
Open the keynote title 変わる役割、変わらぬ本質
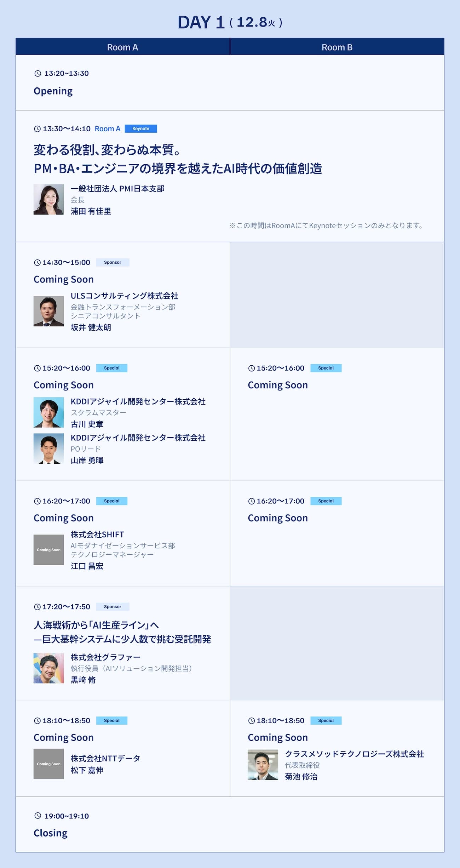tap(178, 159)
